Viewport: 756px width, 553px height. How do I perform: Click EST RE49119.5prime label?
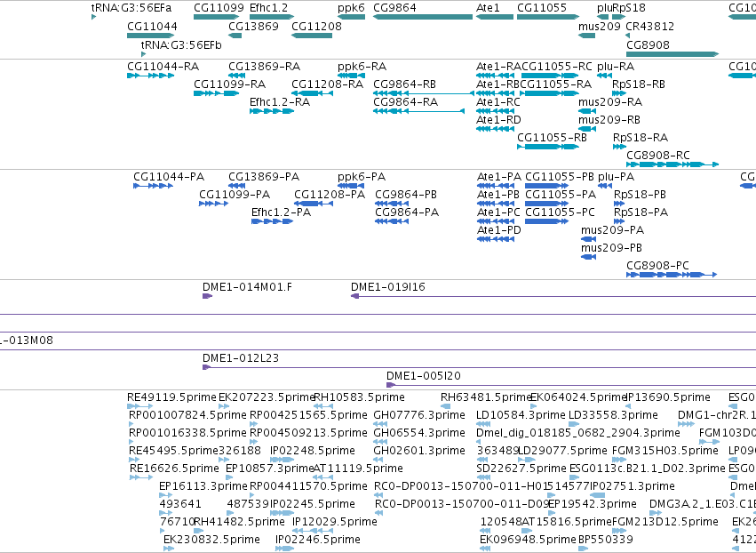(171, 397)
